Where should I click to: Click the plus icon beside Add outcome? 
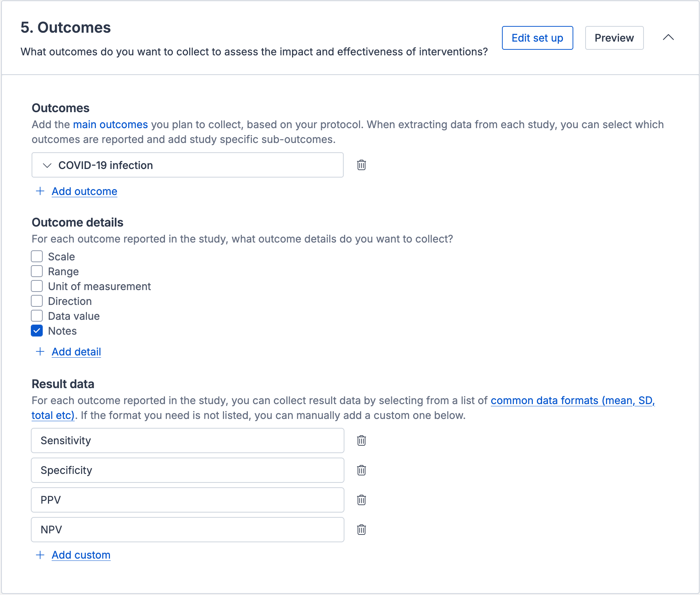click(x=40, y=191)
